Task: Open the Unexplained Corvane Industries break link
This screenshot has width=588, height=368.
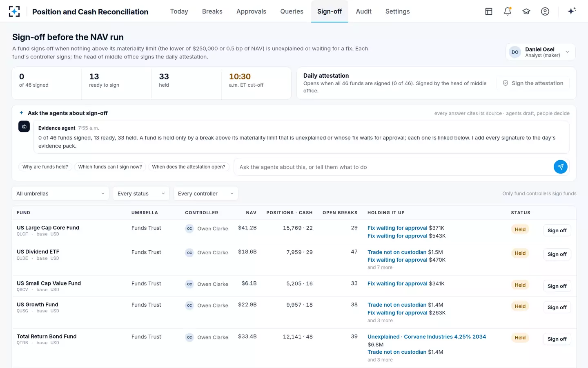Action: pos(427,337)
